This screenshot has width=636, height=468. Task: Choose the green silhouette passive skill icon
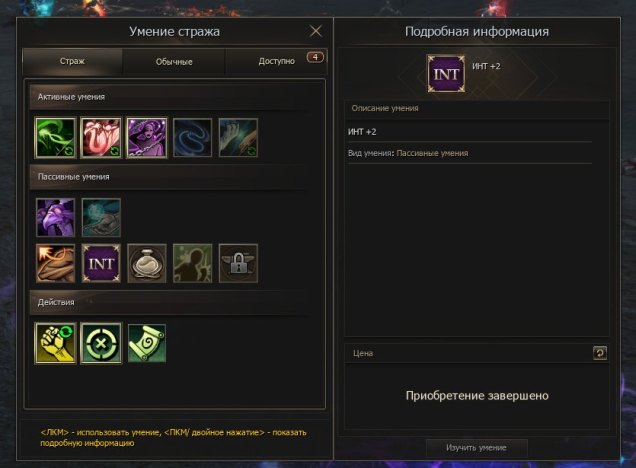click(x=192, y=263)
